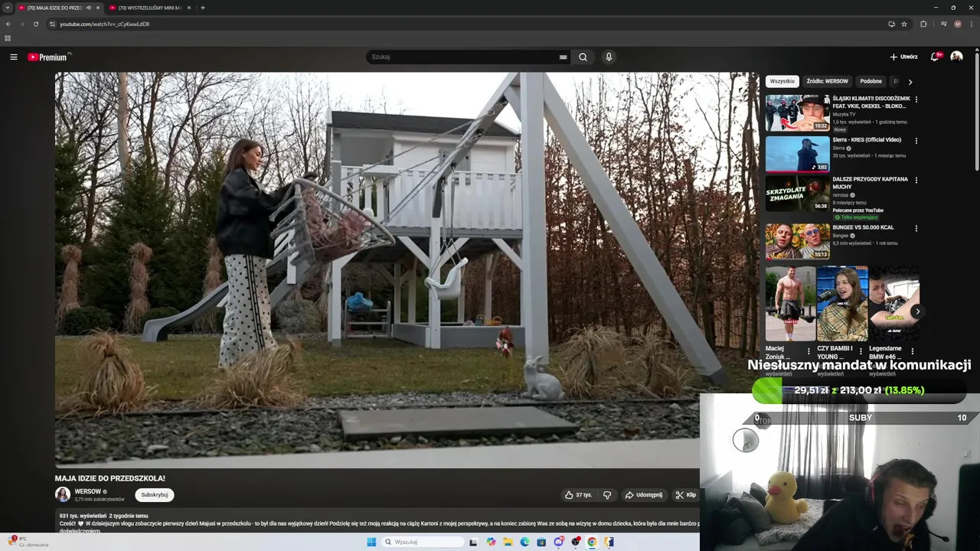Click the YouTube search field
This screenshot has height=551, width=980.
pyautogui.click(x=464, y=57)
